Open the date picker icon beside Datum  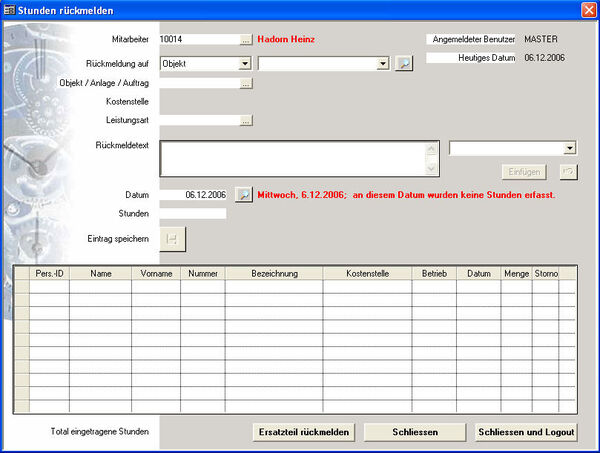(x=244, y=194)
